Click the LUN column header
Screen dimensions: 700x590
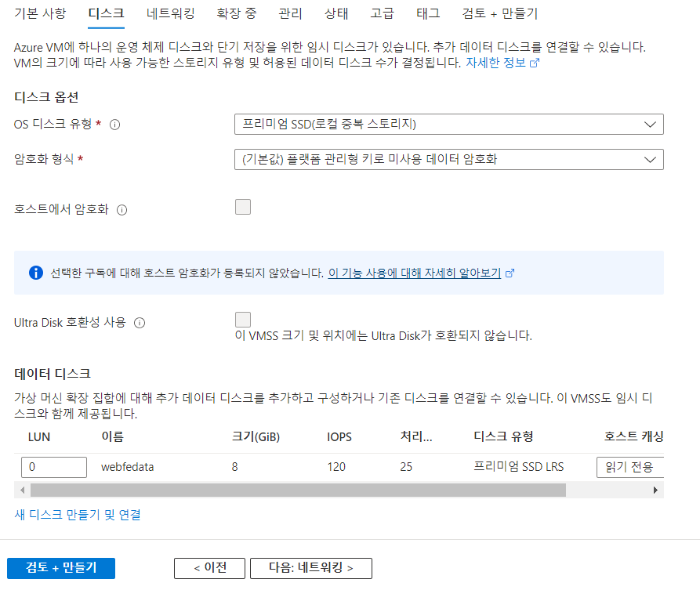(x=39, y=437)
